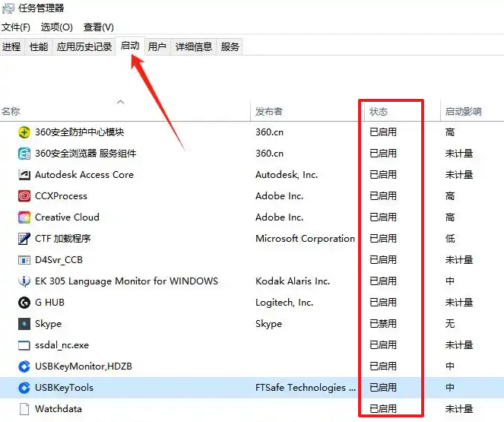Select the ssdal_nc.exe entry name

[62, 345]
